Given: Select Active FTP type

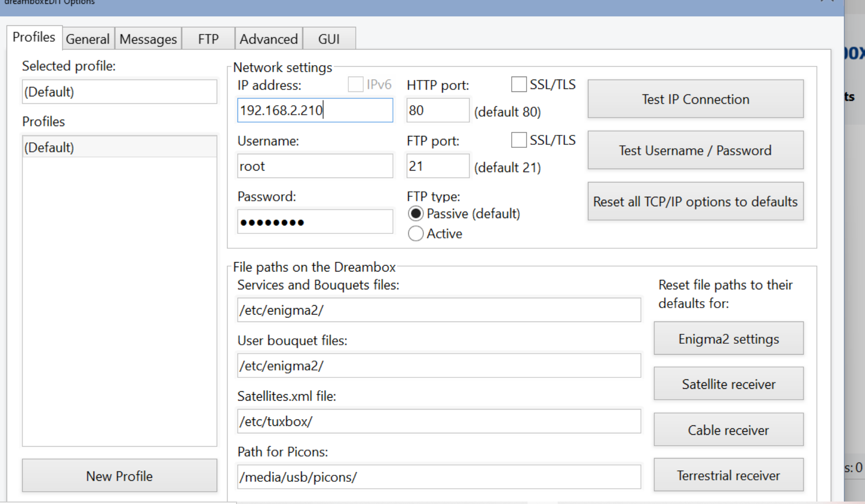Looking at the screenshot, I should click(x=416, y=233).
